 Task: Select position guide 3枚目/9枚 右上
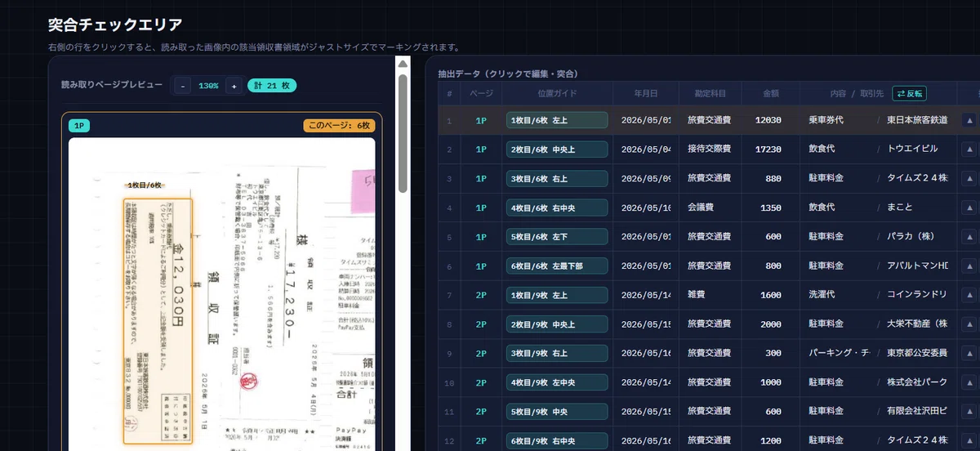[557, 354]
